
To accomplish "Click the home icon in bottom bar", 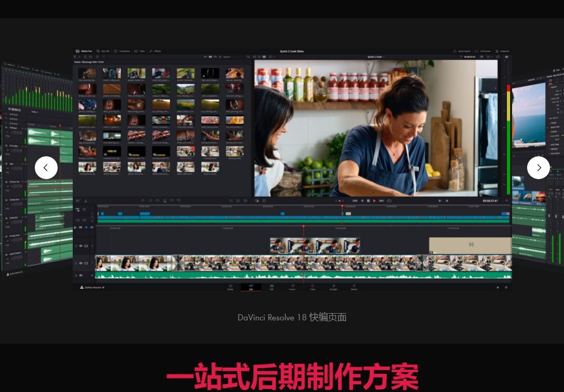I will pyautogui.click(x=498, y=287).
